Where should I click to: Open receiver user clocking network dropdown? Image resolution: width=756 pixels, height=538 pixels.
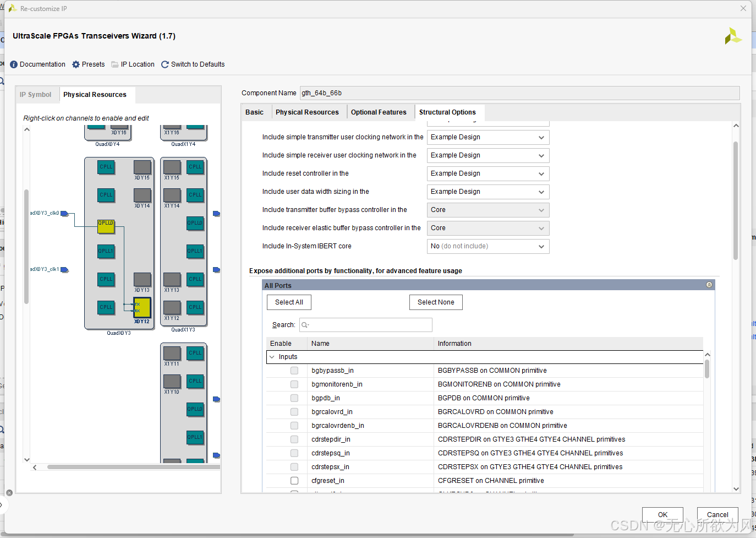pos(488,155)
